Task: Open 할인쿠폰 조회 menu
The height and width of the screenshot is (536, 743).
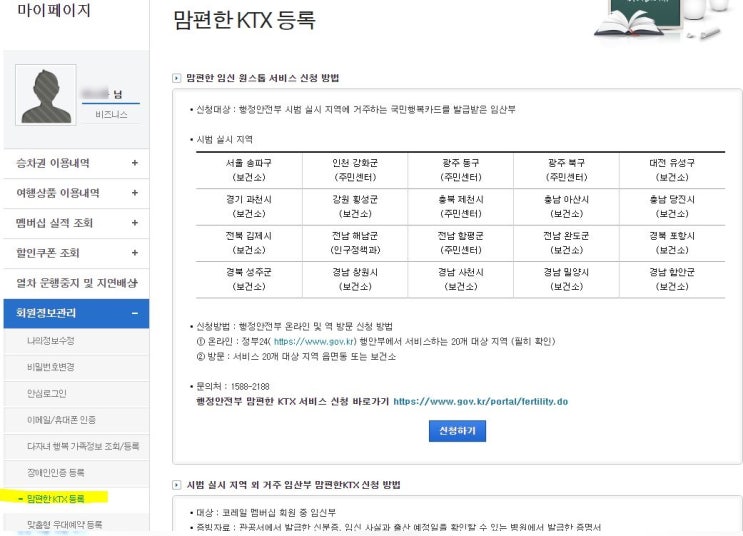Action: point(76,253)
